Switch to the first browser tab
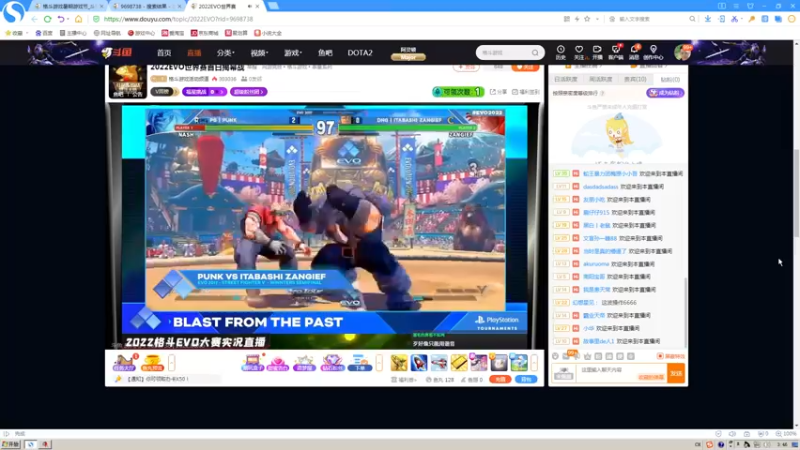800x450 pixels. click(x=68, y=6)
